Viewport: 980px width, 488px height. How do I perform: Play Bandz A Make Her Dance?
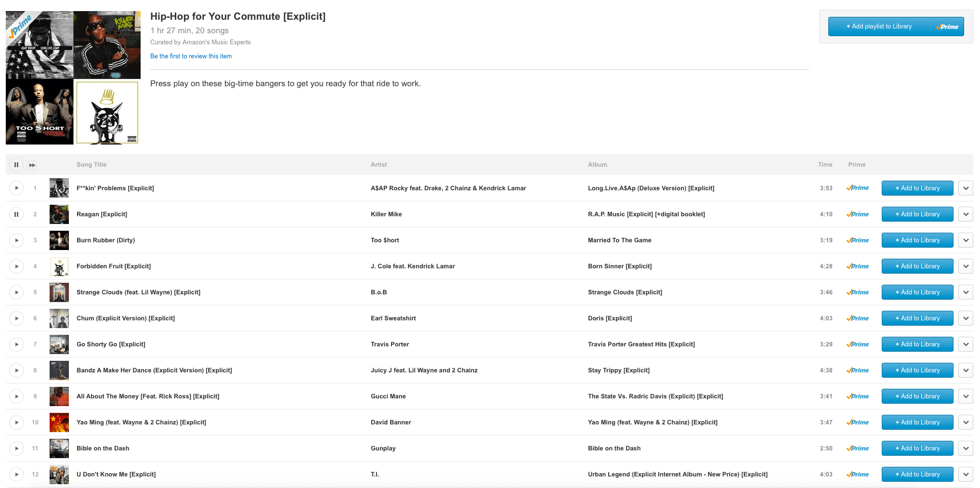point(16,370)
